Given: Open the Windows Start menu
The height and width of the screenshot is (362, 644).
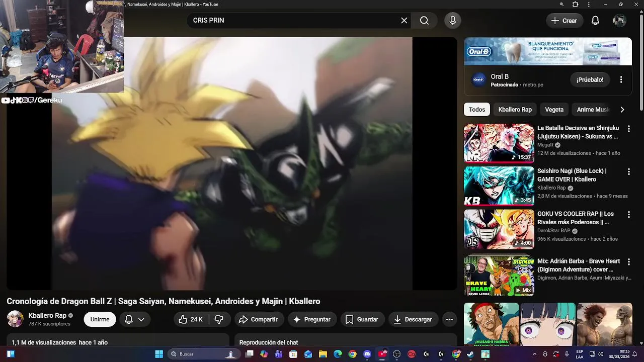Looking at the screenshot, I should click(159, 354).
